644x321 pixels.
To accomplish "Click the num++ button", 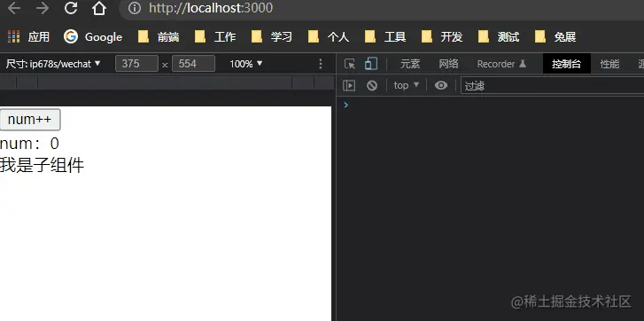I will (30, 120).
